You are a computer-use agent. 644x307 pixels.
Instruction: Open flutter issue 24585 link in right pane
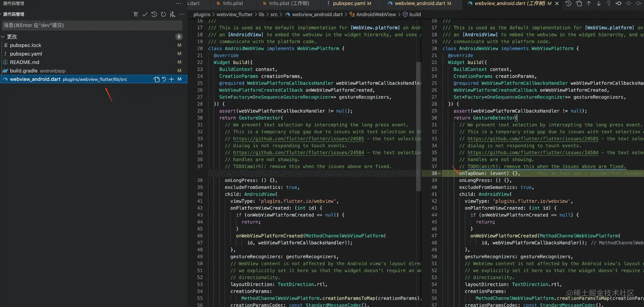532,139
